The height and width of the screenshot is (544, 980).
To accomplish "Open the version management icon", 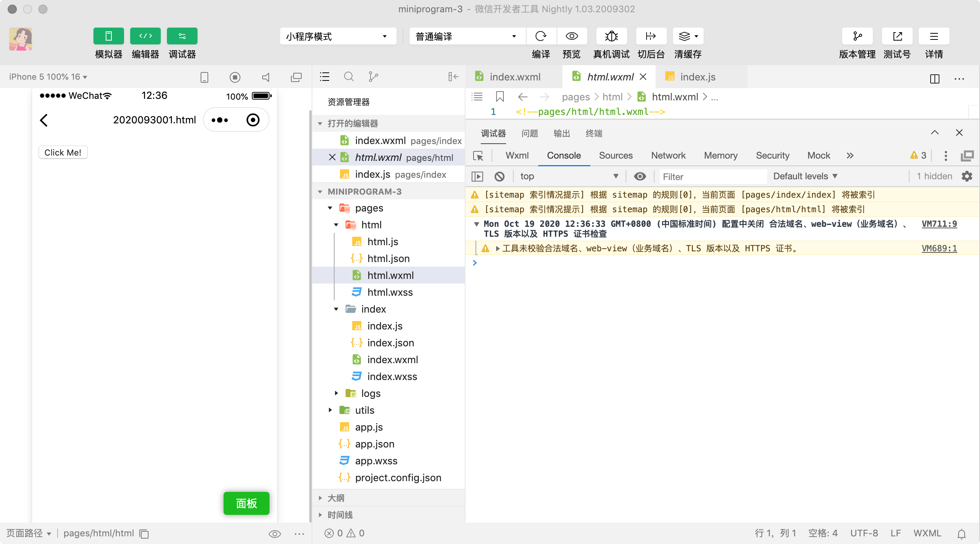I will coord(857,36).
